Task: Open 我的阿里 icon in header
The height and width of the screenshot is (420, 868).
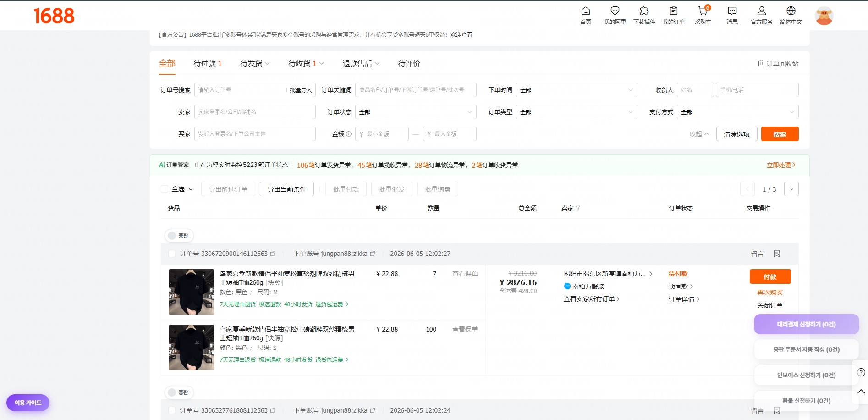Action: (615, 11)
